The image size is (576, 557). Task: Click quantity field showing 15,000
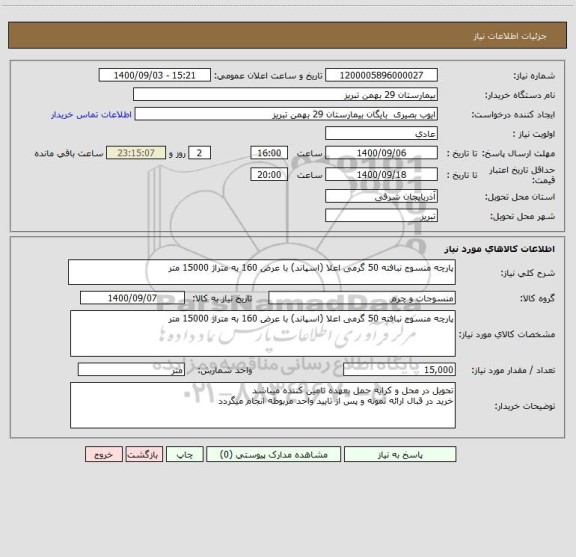[x=399, y=370]
